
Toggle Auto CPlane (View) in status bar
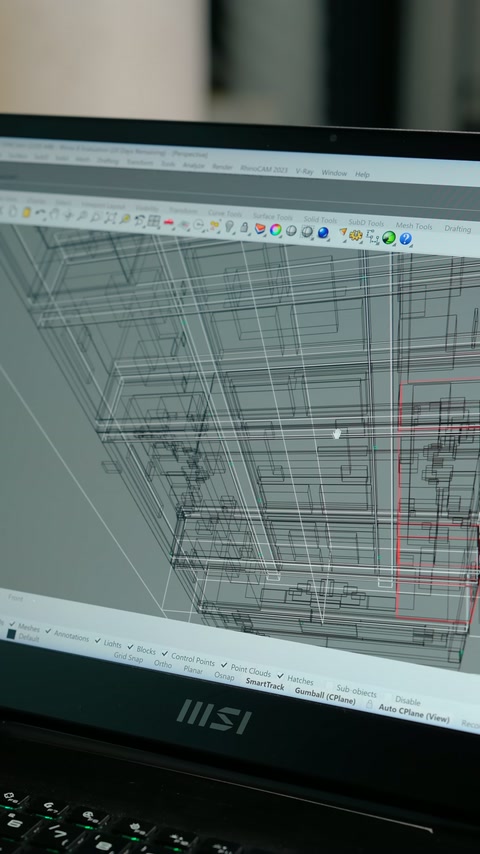414,713
